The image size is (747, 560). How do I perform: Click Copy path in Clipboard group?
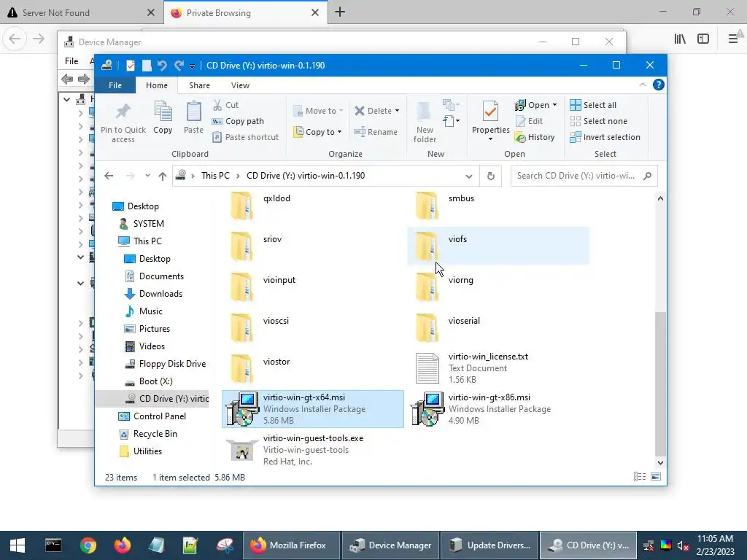[239, 121]
